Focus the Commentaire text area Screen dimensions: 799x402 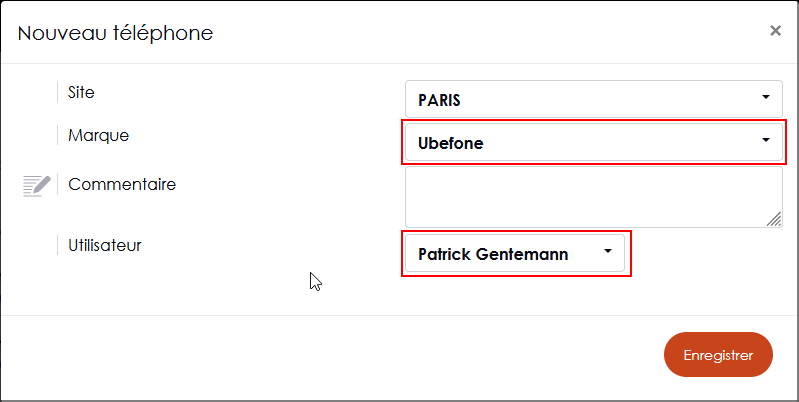tap(594, 197)
